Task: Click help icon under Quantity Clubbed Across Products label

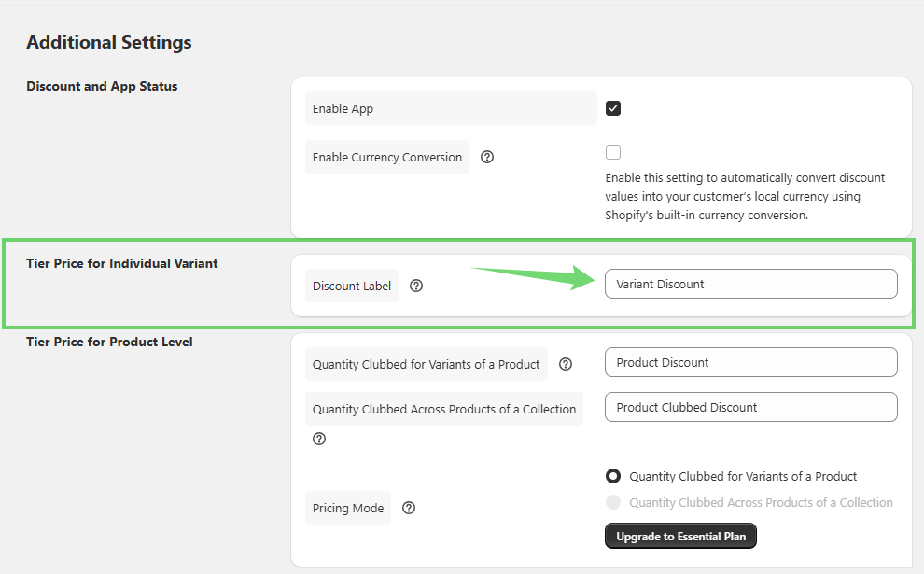Action: [x=319, y=439]
